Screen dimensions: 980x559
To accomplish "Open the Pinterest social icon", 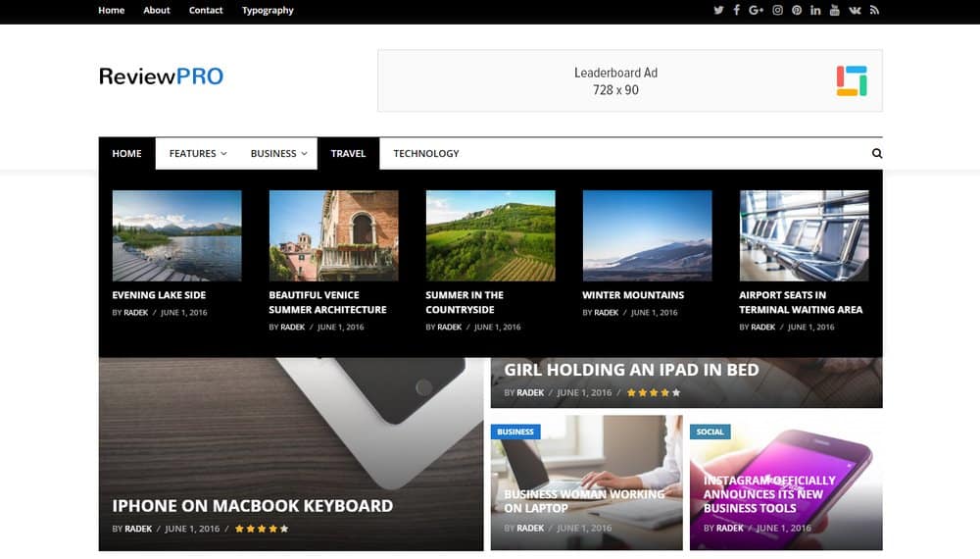I will coord(797,10).
